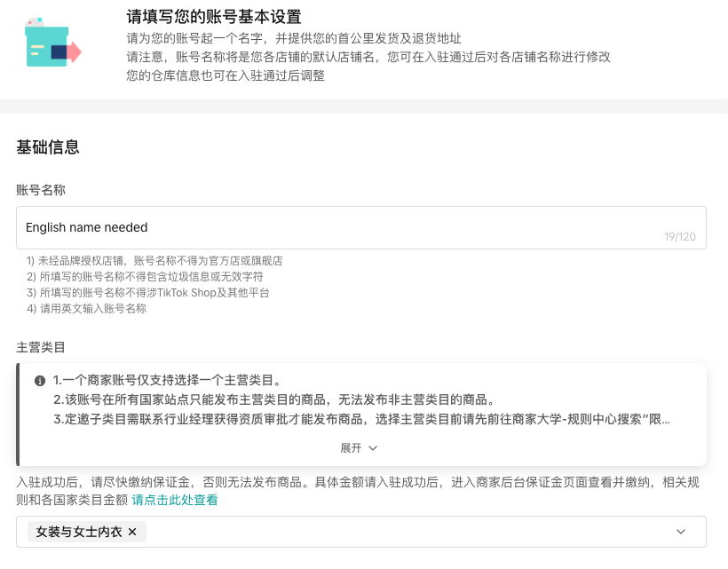728x569 pixels.
Task: Click the account name input field
Action: [355, 227]
